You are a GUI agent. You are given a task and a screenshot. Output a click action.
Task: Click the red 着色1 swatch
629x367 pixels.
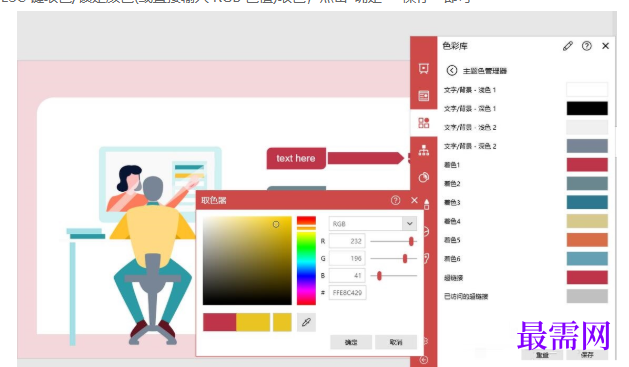click(587, 165)
